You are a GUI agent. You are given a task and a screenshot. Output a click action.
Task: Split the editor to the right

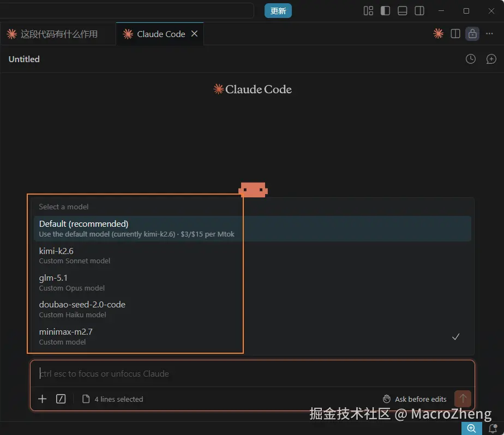(455, 33)
